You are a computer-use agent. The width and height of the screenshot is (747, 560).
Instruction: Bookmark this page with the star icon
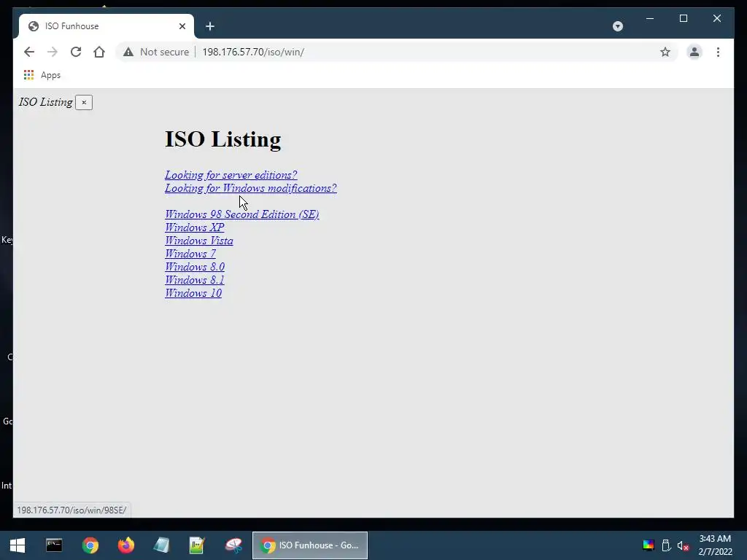tap(665, 52)
